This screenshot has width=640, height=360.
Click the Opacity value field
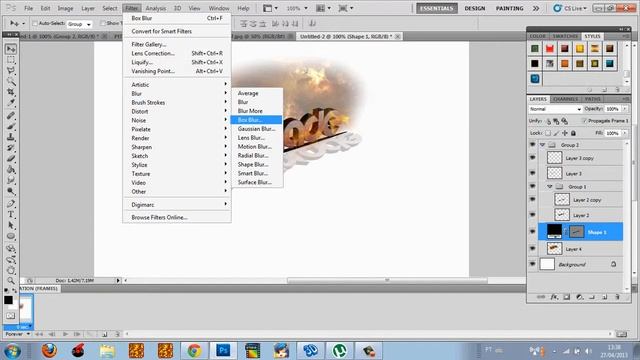click(612, 109)
